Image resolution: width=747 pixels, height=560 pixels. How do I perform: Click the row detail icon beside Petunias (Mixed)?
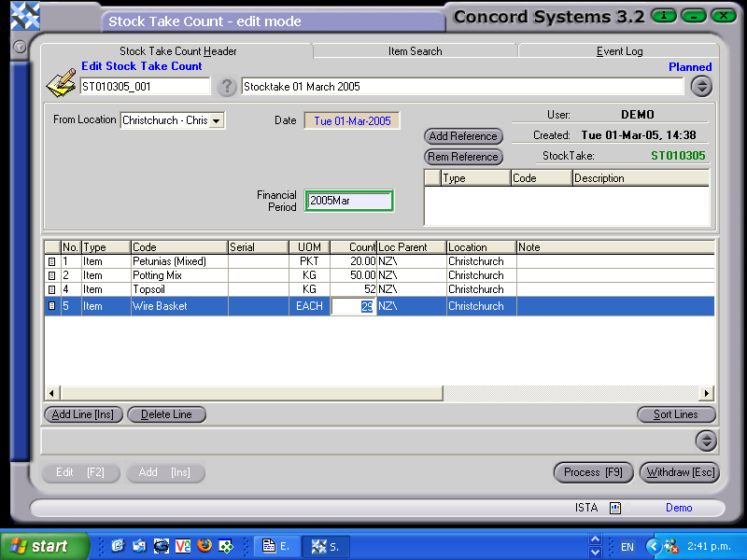pyautogui.click(x=52, y=261)
